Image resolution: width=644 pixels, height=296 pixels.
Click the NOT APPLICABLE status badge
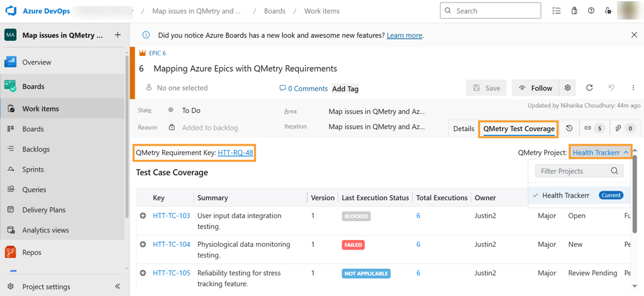click(366, 273)
